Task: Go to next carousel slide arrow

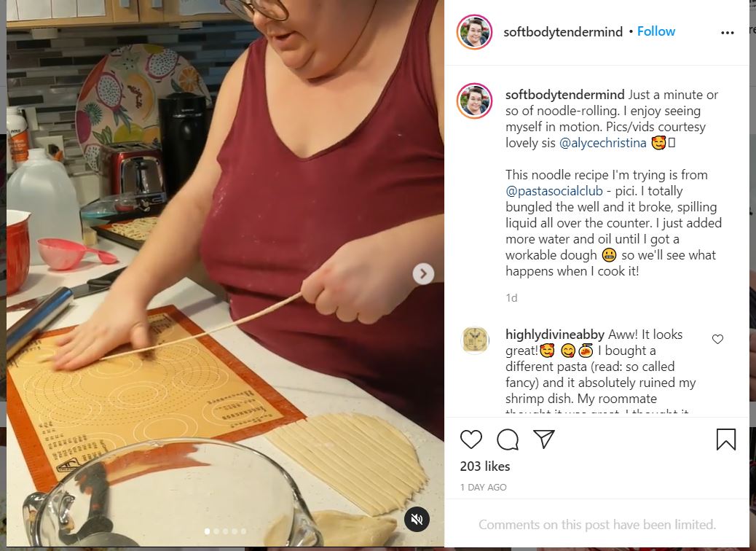Action: 423,274
